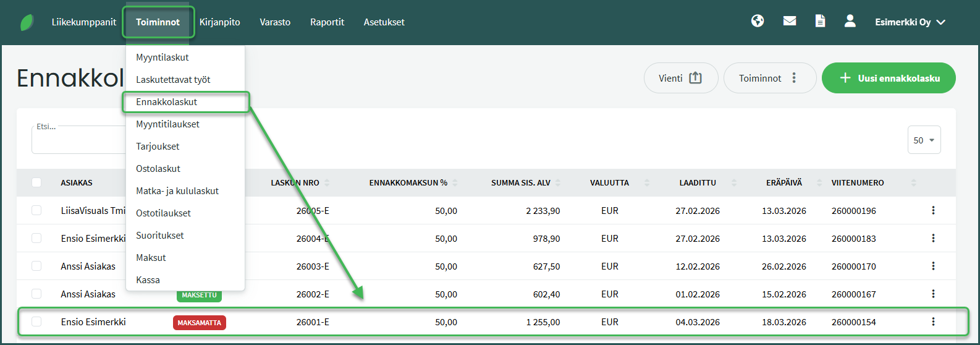980x345 pixels.
Task: Select Ostolaskut in the dropdown menu
Action: pos(158,169)
